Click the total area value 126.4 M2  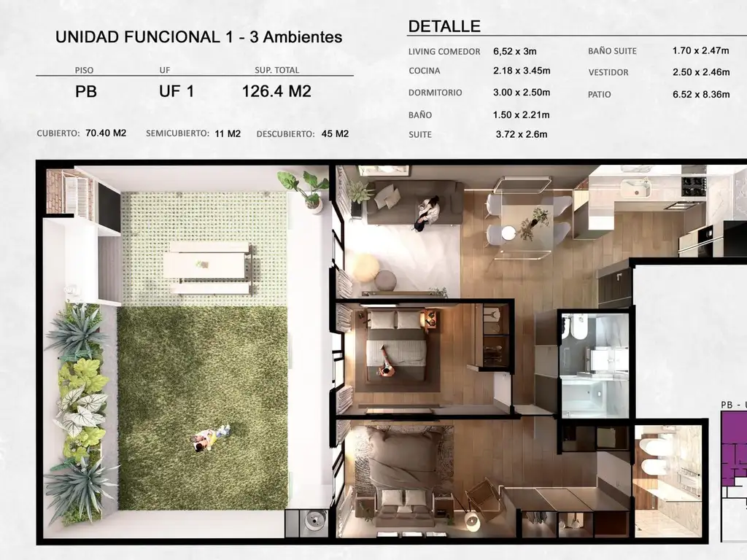[x=276, y=92]
